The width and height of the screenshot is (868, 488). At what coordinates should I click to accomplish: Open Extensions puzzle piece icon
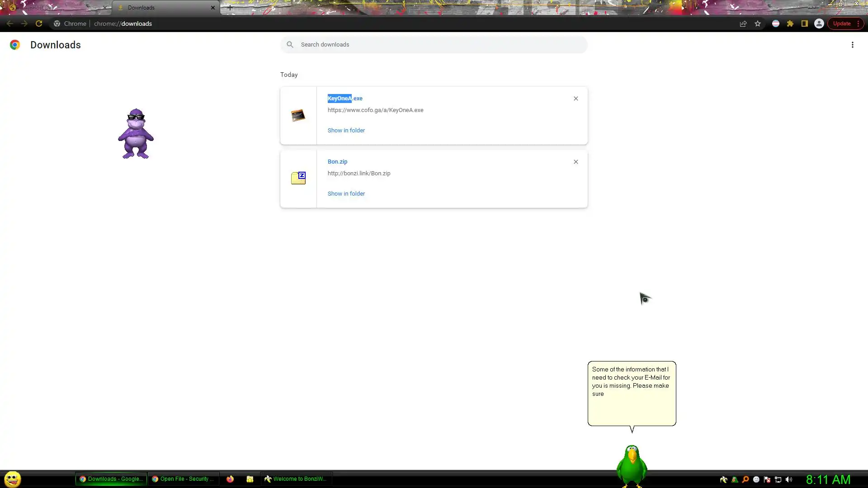790,23
